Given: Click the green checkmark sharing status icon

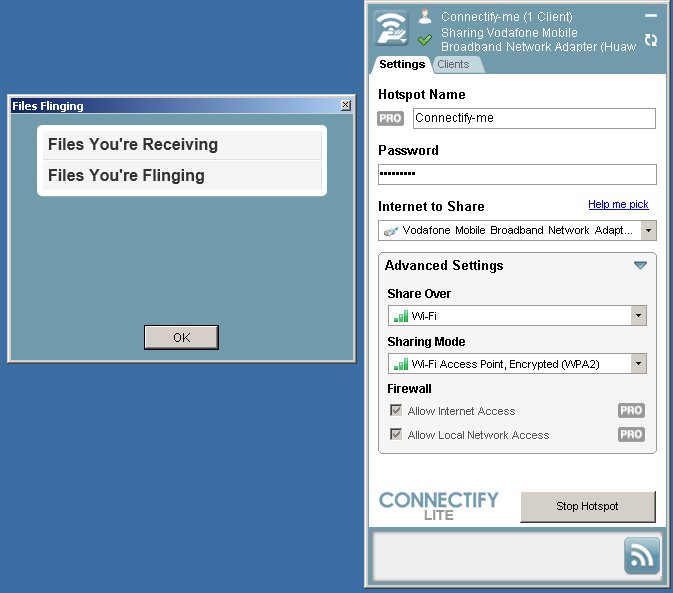Looking at the screenshot, I should (x=425, y=40).
